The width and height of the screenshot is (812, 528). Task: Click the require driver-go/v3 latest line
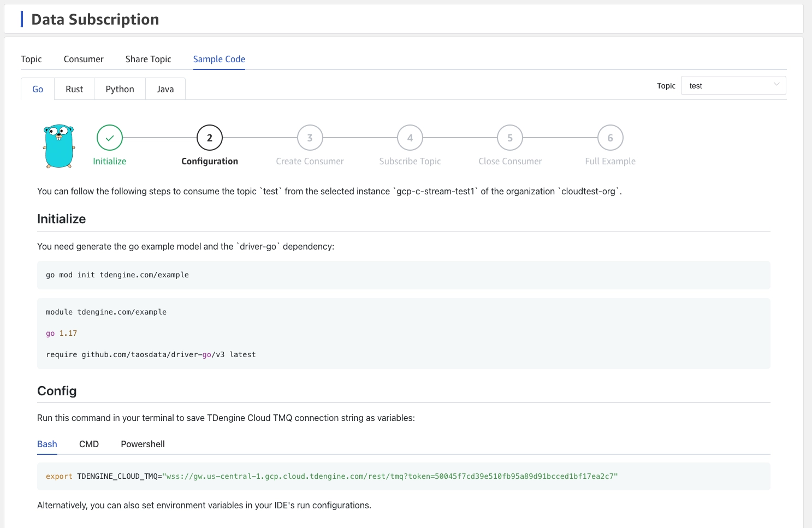[151, 354]
